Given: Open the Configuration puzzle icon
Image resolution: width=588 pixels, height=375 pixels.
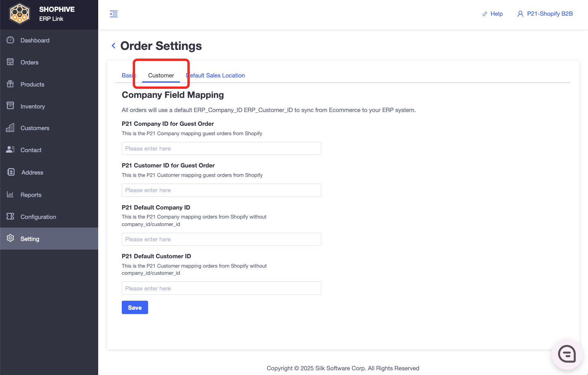Looking at the screenshot, I should (x=11, y=217).
